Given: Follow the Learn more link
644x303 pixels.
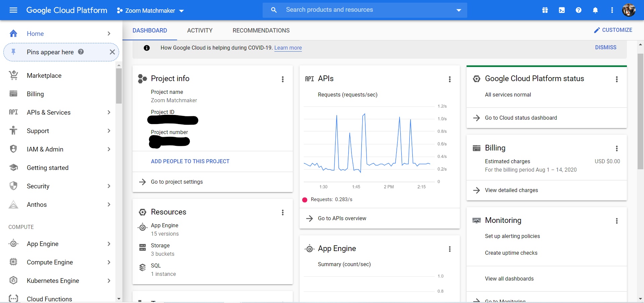Looking at the screenshot, I should (x=288, y=48).
